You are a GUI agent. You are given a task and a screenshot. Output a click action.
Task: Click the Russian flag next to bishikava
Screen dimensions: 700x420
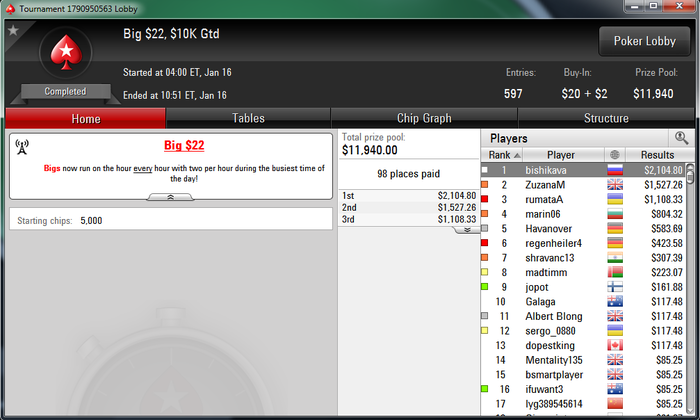tap(615, 170)
